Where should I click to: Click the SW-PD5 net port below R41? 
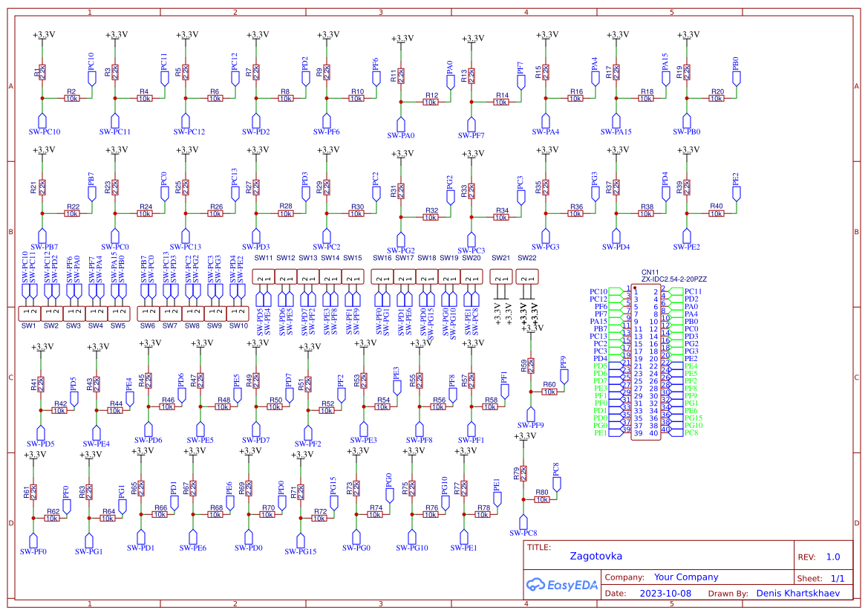(x=40, y=433)
